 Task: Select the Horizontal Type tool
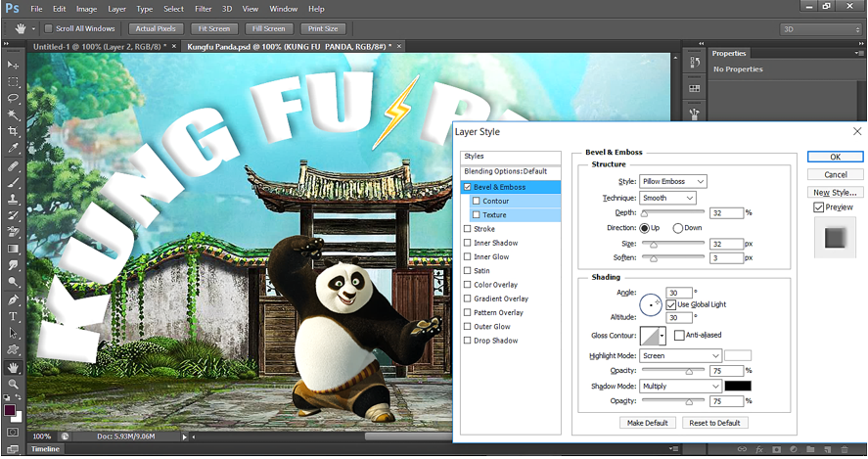[13, 317]
